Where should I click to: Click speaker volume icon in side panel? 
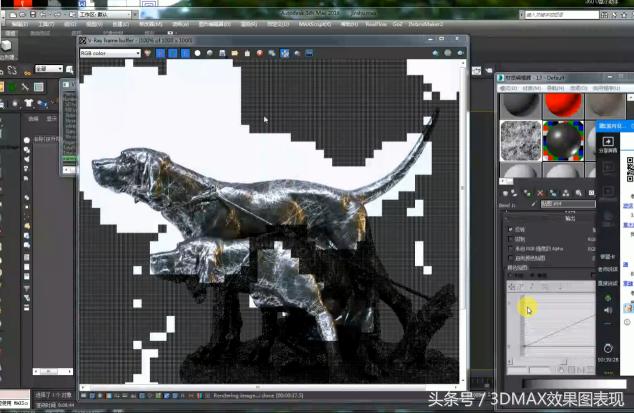coord(608,310)
